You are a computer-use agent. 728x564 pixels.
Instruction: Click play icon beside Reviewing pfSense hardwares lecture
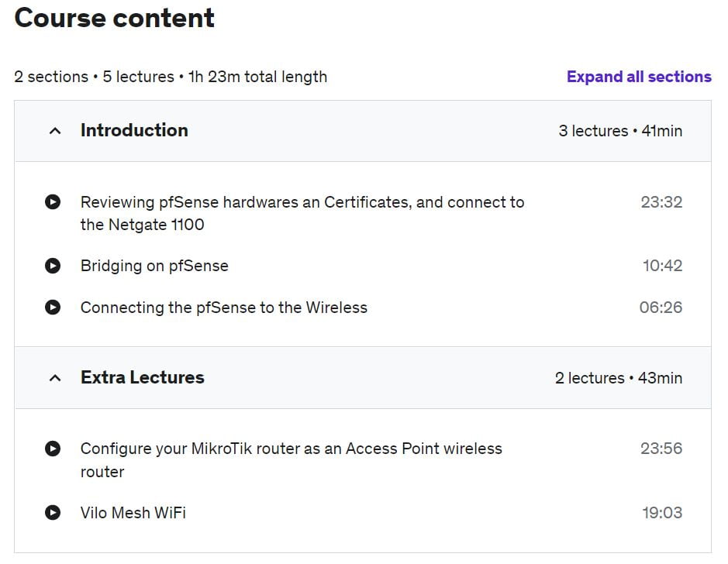pyautogui.click(x=53, y=201)
